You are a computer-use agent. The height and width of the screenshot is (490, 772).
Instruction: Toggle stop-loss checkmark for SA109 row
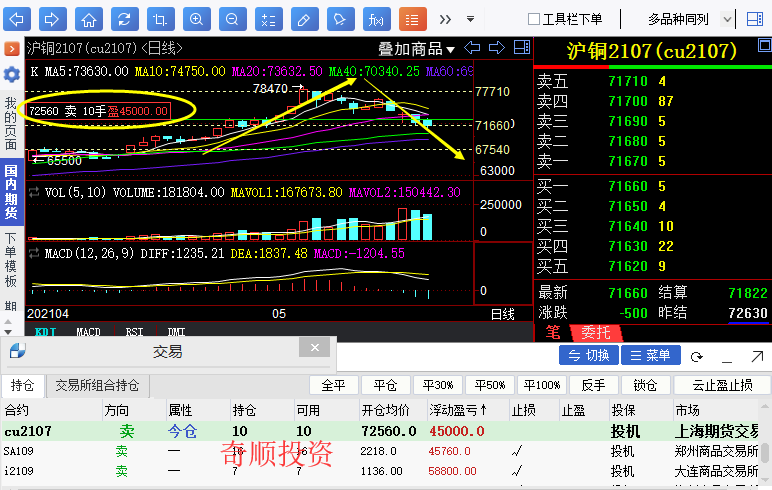(x=517, y=451)
